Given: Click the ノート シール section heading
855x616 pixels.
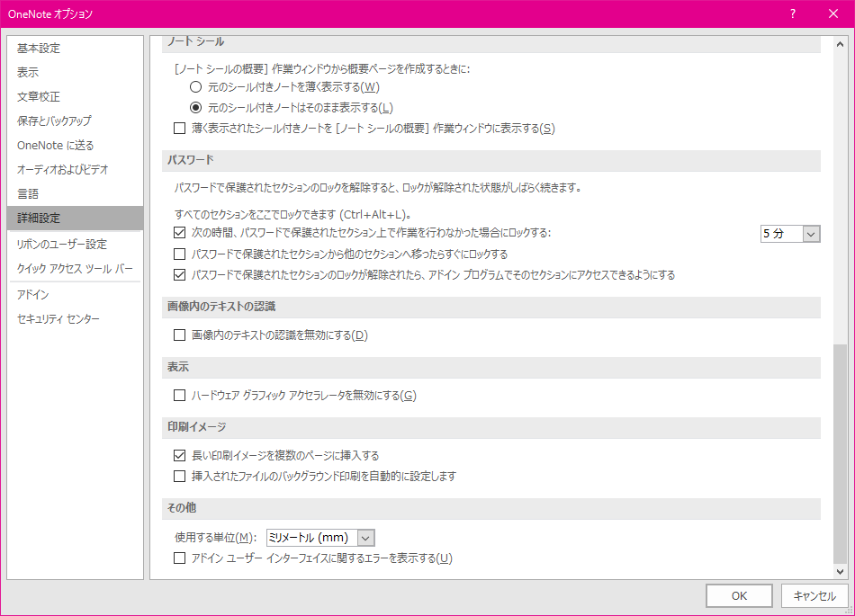Looking at the screenshot, I should pyautogui.click(x=196, y=42).
